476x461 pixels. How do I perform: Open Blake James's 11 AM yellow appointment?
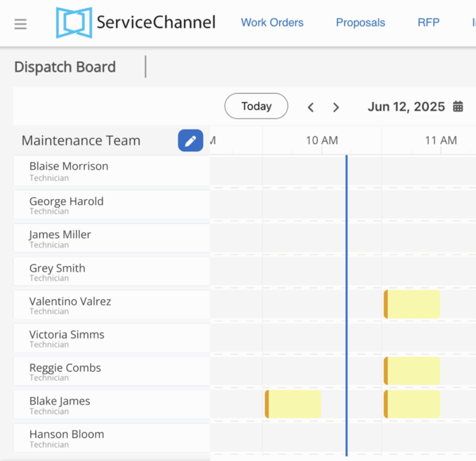click(x=412, y=404)
